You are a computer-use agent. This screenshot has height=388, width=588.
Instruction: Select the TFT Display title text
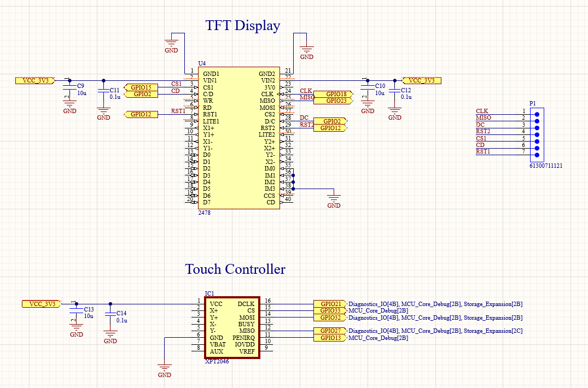pyautogui.click(x=243, y=26)
